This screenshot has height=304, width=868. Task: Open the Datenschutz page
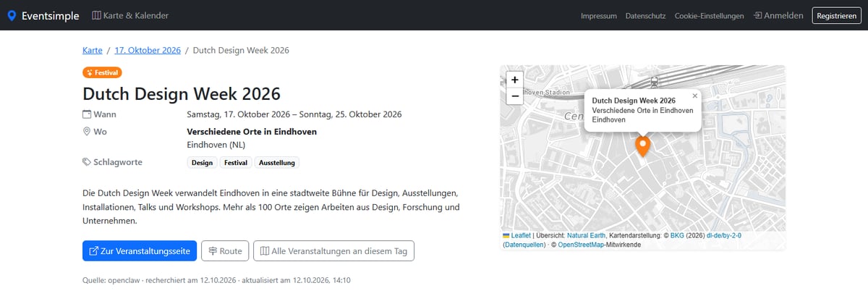tap(645, 16)
